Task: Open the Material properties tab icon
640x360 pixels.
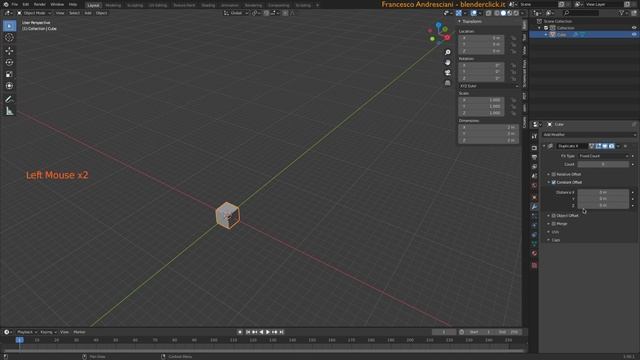Action: (x=534, y=253)
